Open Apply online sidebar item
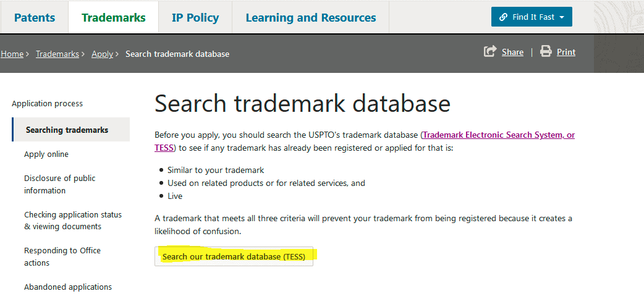This screenshot has height=299, width=644. click(46, 154)
